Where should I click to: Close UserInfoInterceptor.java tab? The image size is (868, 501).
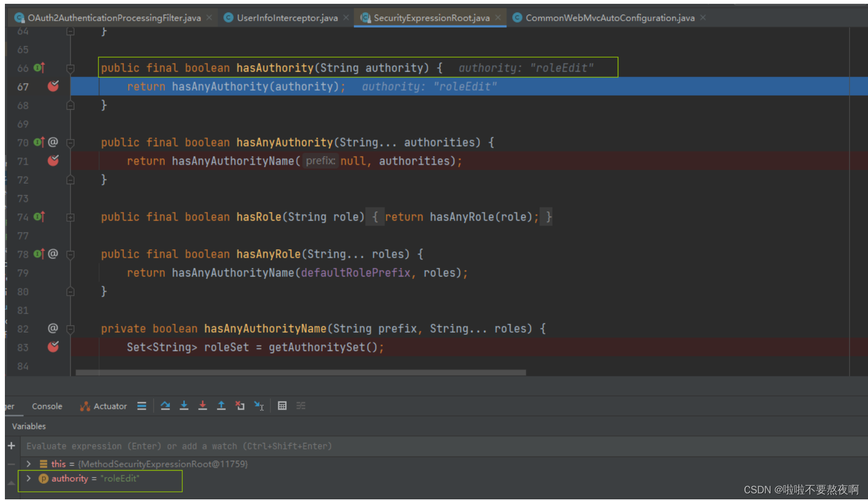click(346, 18)
